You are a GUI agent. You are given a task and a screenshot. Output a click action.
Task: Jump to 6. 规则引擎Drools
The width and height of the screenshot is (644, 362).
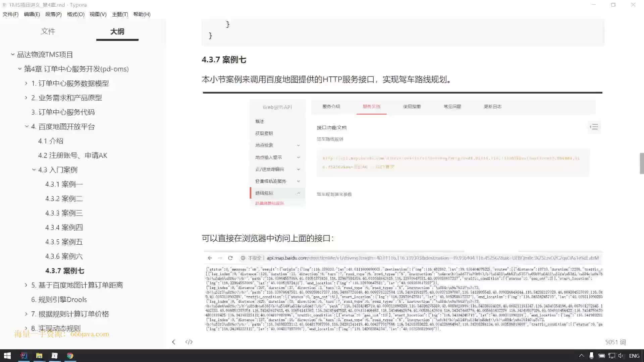coord(59,299)
